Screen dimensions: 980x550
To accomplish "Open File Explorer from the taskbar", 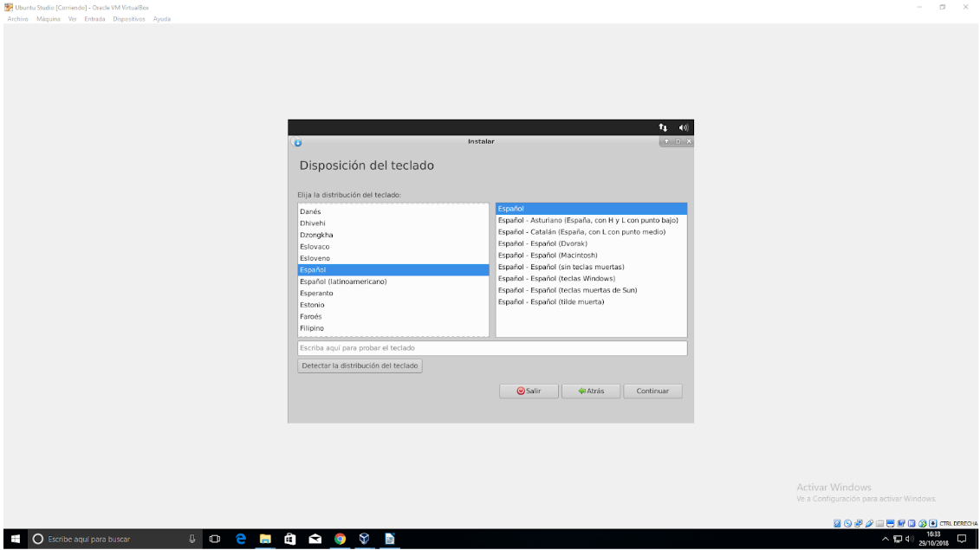I will point(265,539).
